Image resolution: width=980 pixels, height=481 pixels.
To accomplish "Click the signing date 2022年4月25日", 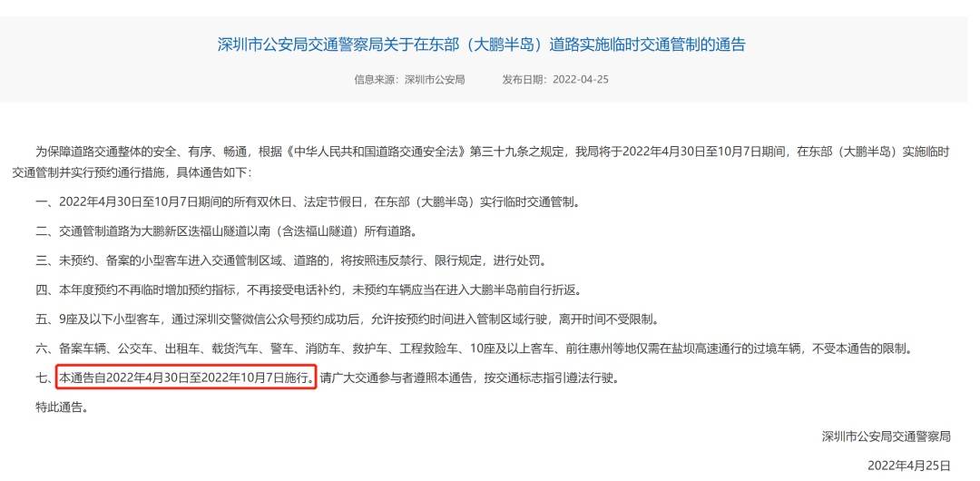I will click(x=909, y=466).
